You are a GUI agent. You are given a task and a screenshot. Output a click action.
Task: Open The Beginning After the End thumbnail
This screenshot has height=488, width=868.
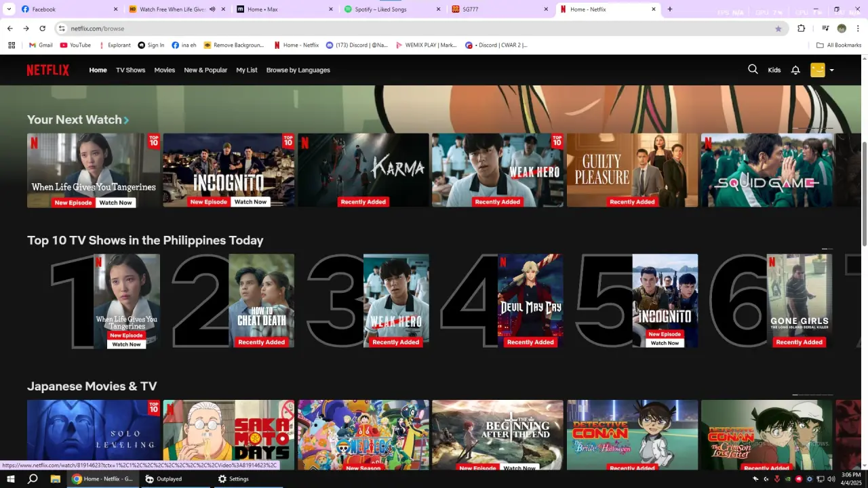pyautogui.click(x=498, y=434)
